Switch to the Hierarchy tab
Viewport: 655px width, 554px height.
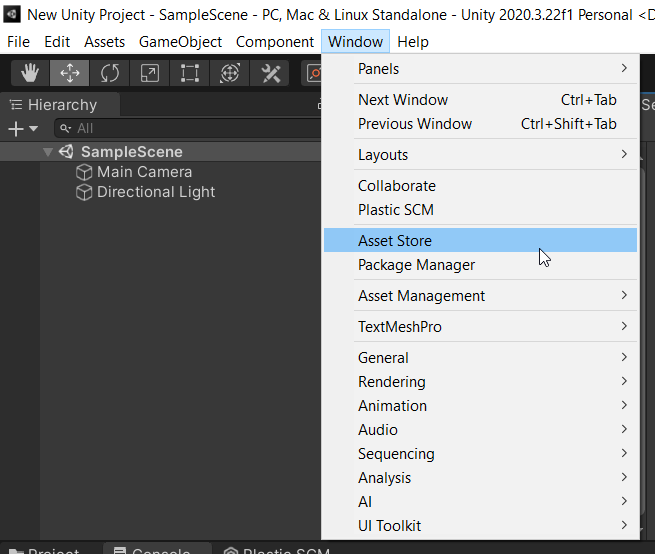pos(60,104)
